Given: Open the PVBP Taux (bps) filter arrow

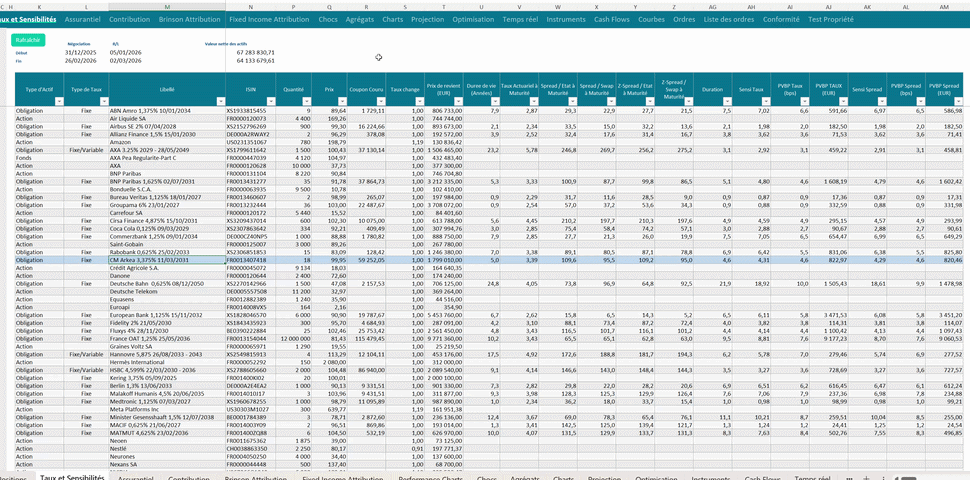Looking at the screenshot, I should click(804, 101).
